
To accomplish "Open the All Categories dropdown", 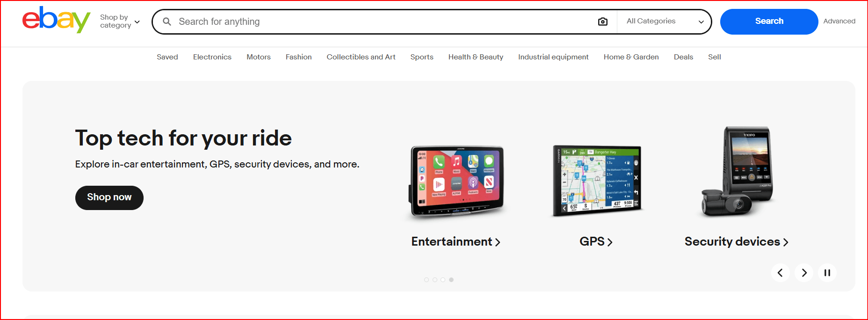I will click(x=665, y=22).
